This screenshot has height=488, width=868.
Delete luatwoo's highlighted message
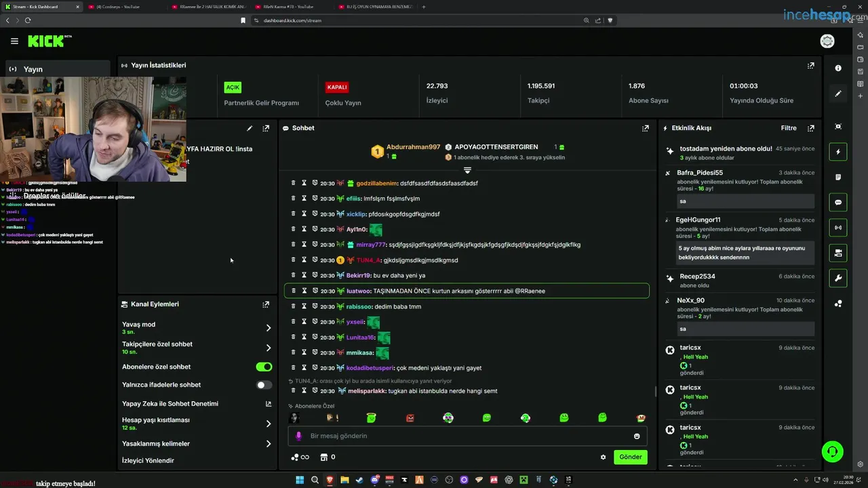294,291
